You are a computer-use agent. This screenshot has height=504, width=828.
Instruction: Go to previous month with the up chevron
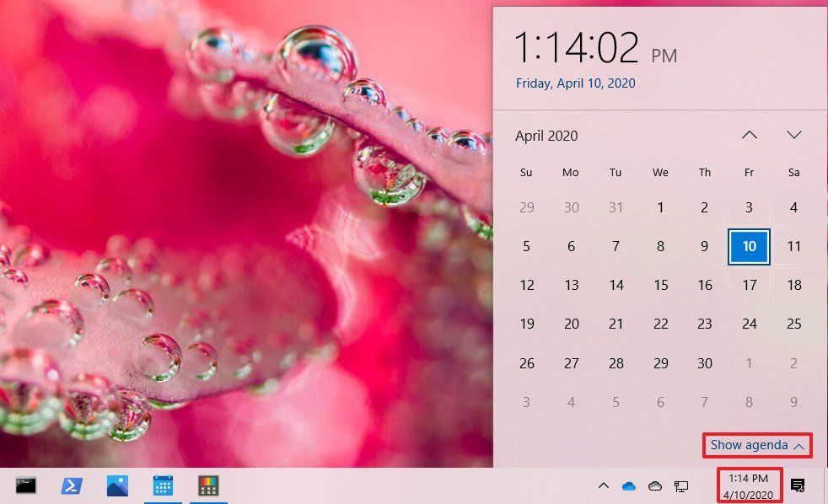tap(749, 135)
